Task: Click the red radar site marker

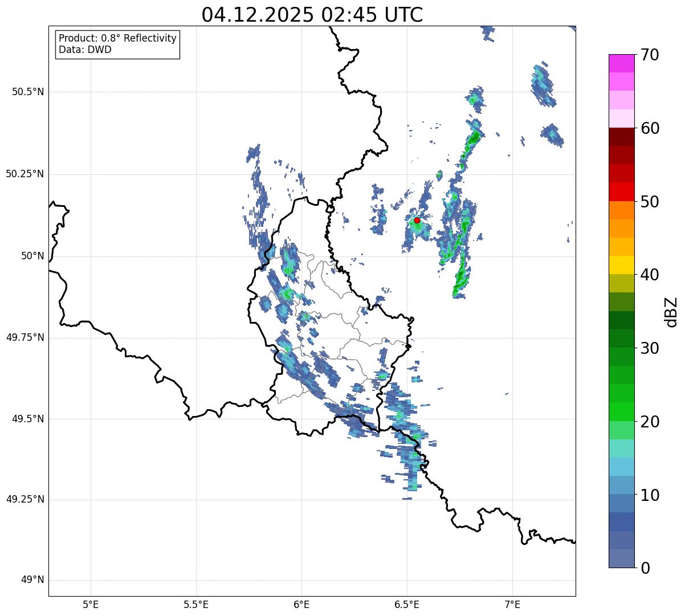Action: tap(417, 220)
